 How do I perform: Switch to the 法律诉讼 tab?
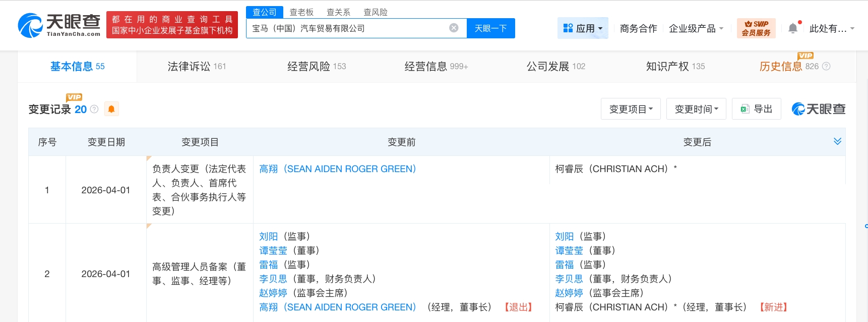tap(197, 66)
